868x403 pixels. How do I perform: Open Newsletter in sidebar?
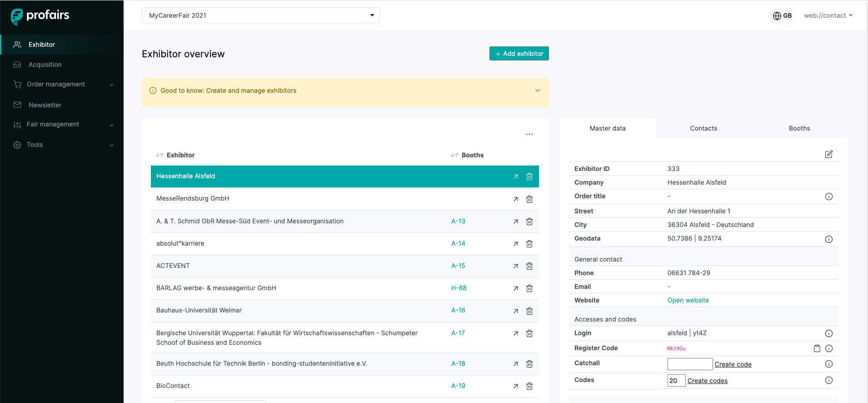coord(62,105)
